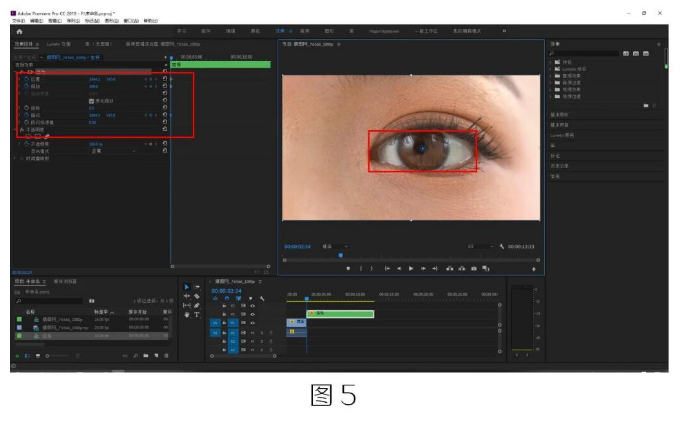
Task: Click the workspace overflow (>>) button
Action: pyautogui.click(x=504, y=32)
